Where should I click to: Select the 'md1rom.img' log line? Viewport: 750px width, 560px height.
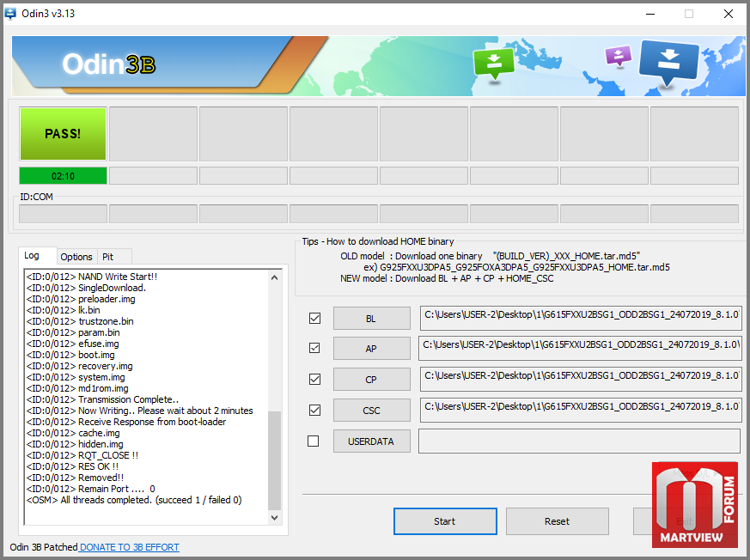[x=77, y=388]
